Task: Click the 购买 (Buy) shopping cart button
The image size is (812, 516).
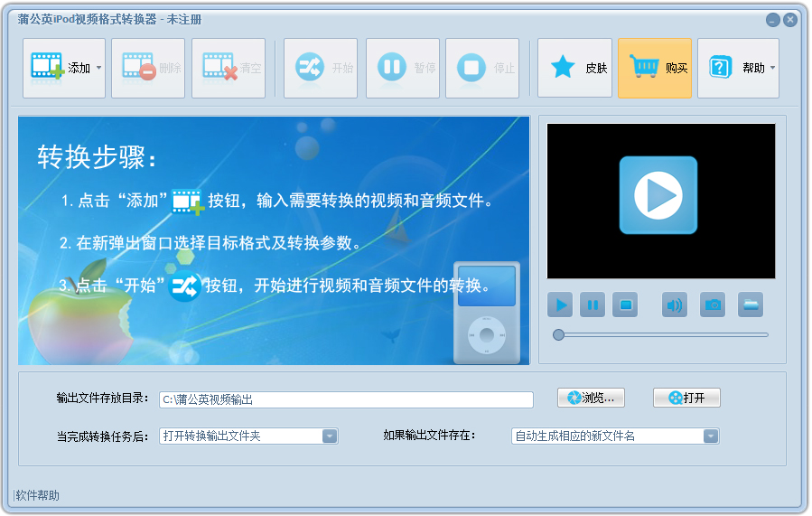Action: tap(655, 68)
